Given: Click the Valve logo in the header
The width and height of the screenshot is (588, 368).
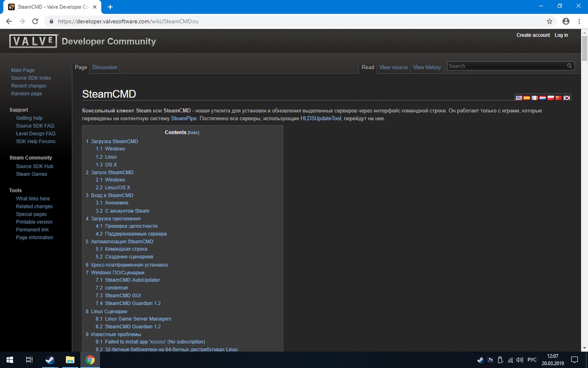Looking at the screenshot, I should point(33,41).
